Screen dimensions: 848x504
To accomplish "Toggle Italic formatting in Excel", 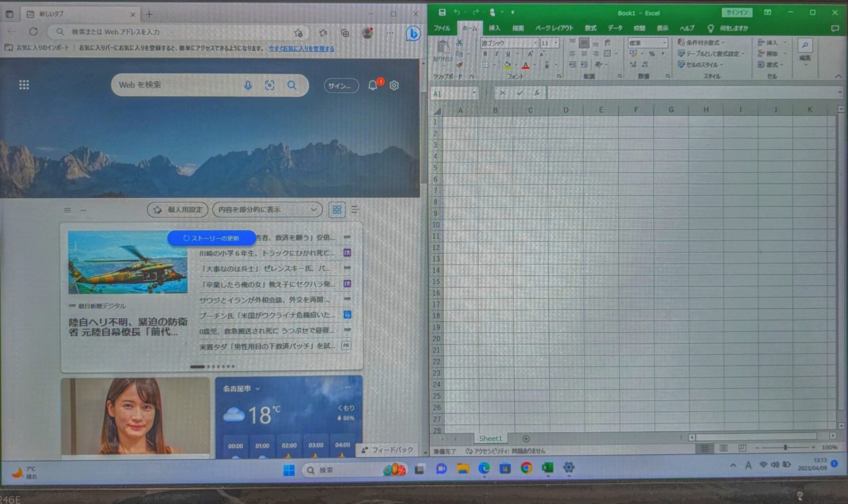I will point(496,53).
